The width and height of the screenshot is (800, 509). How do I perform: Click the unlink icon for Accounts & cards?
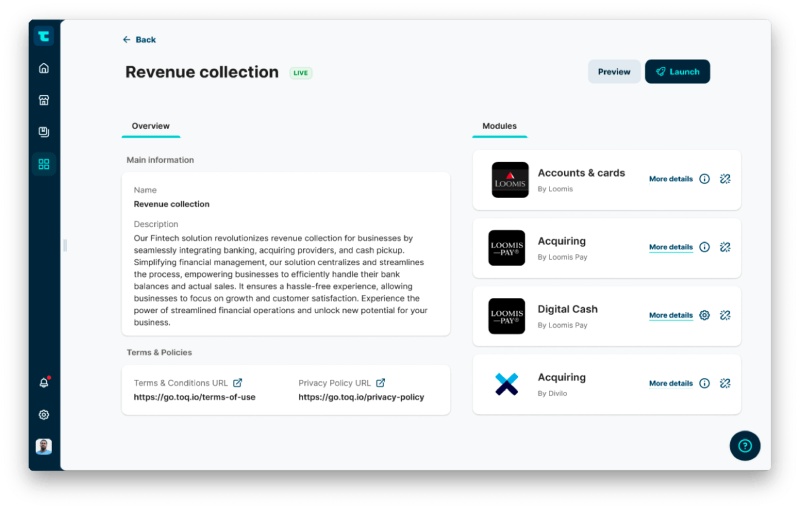pyautogui.click(x=725, y=179)
